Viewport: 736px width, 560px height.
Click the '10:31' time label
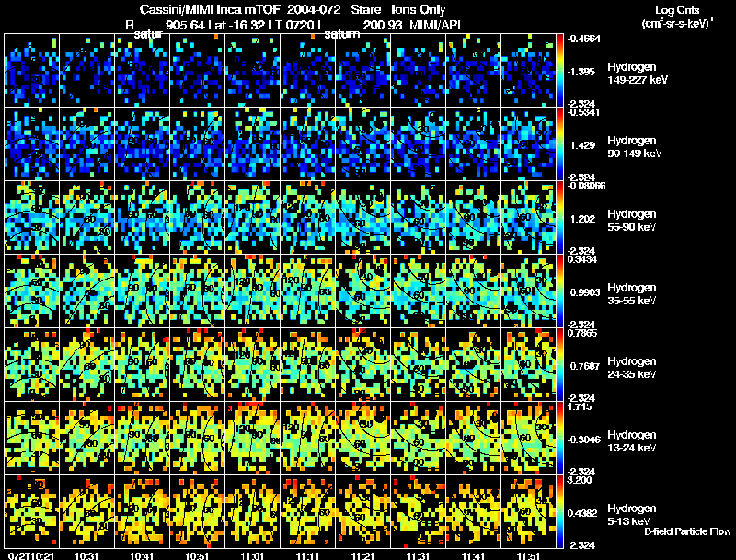86,555
